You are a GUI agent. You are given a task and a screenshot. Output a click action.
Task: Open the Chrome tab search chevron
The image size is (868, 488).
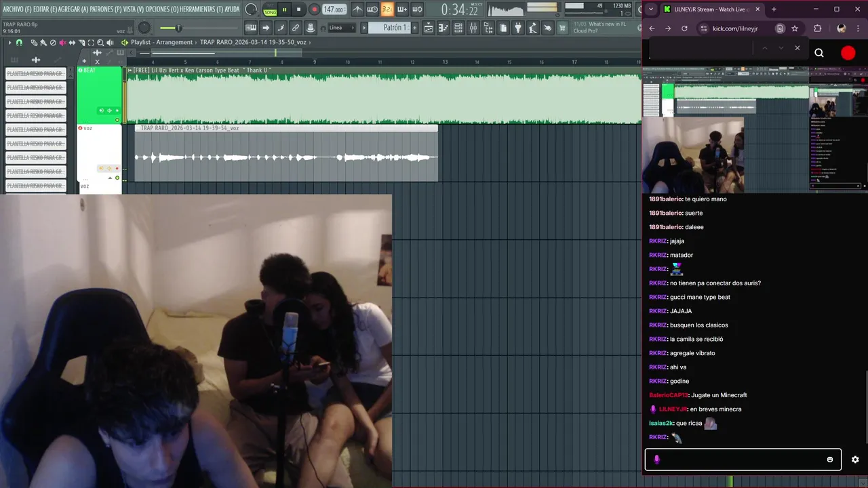(x=651, y=9)
